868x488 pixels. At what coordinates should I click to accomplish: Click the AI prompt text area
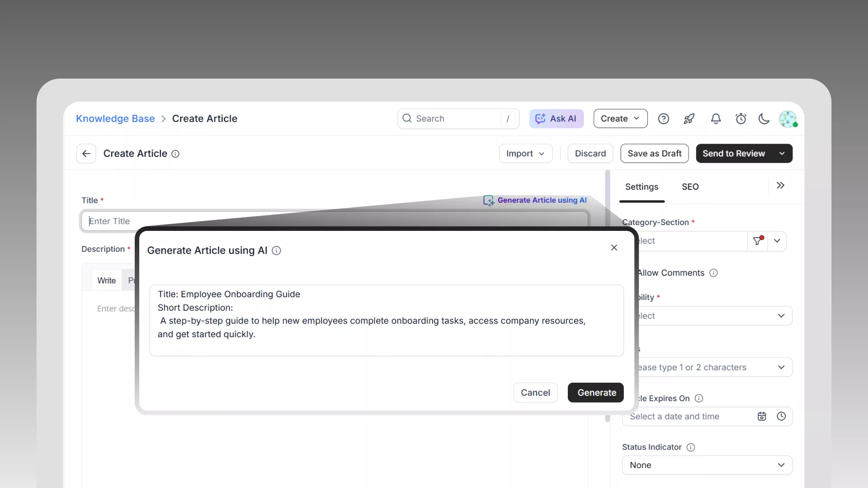[x=387, y=320]
